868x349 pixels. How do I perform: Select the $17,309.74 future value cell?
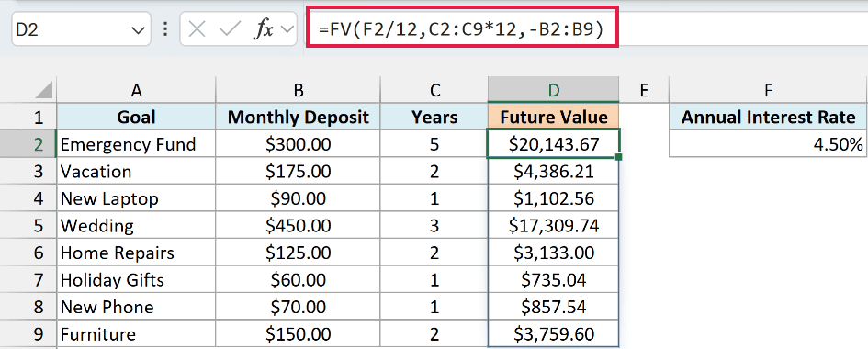553,226
